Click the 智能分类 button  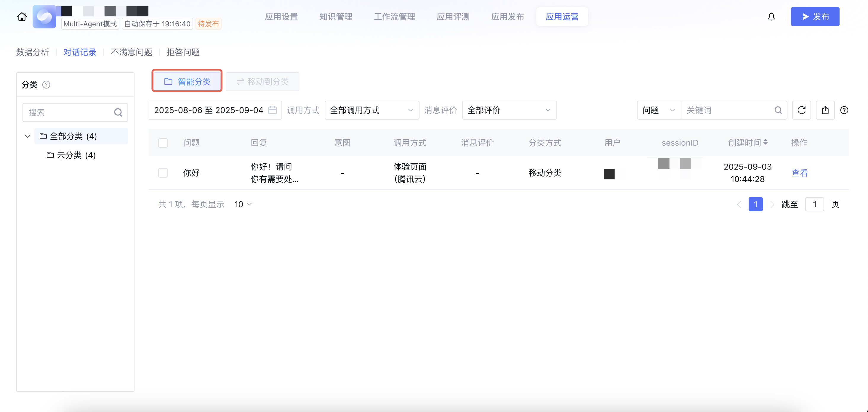coord(187,81)
